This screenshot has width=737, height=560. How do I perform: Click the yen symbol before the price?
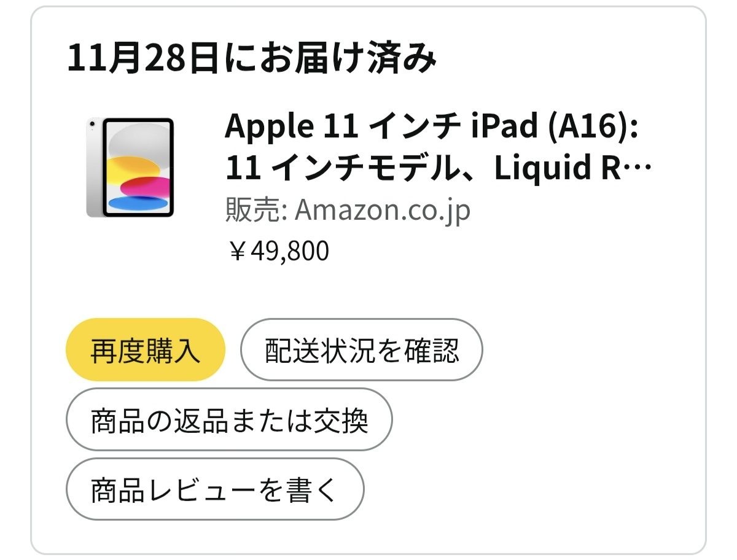click(x=237, y=252)
